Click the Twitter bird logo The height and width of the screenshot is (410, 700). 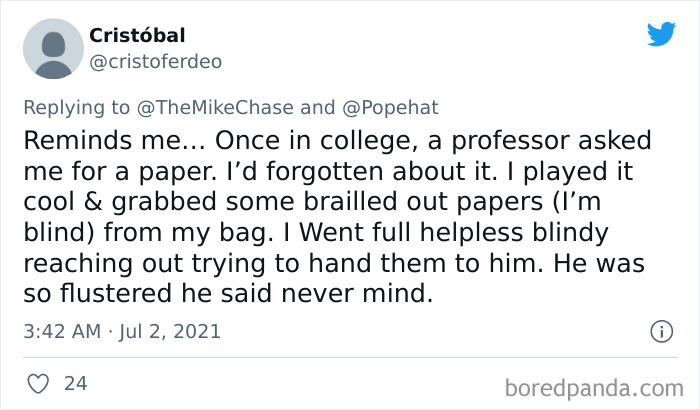tap(661, 34)
